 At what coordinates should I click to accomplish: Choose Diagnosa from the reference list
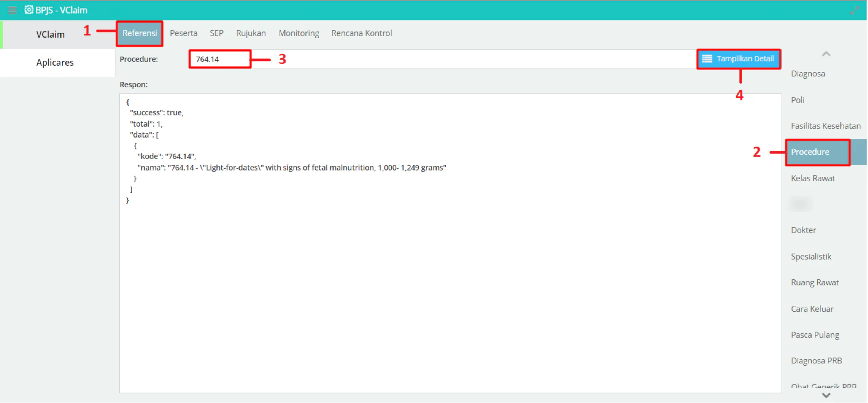coord(808,74)
